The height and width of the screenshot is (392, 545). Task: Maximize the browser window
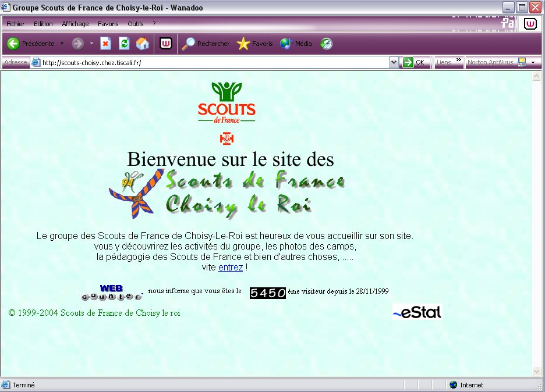point(522,8)
